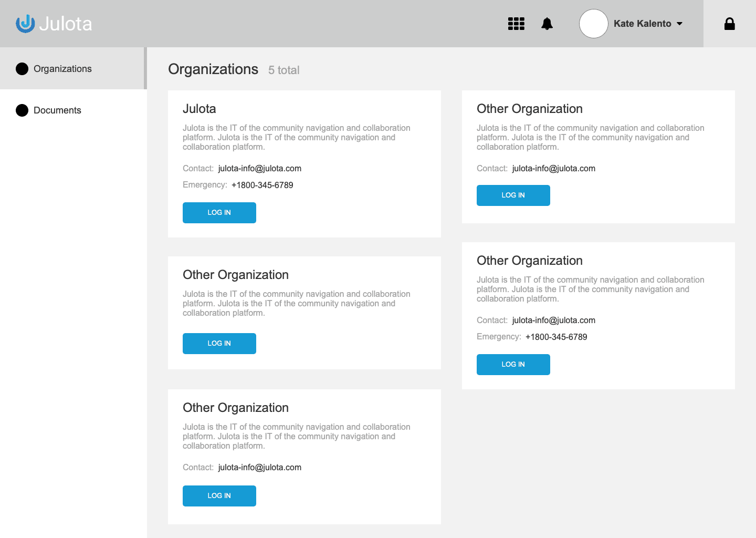Click the black dot icon beside Documents
The width and height of the screenshot is (756, 538).
22,110
